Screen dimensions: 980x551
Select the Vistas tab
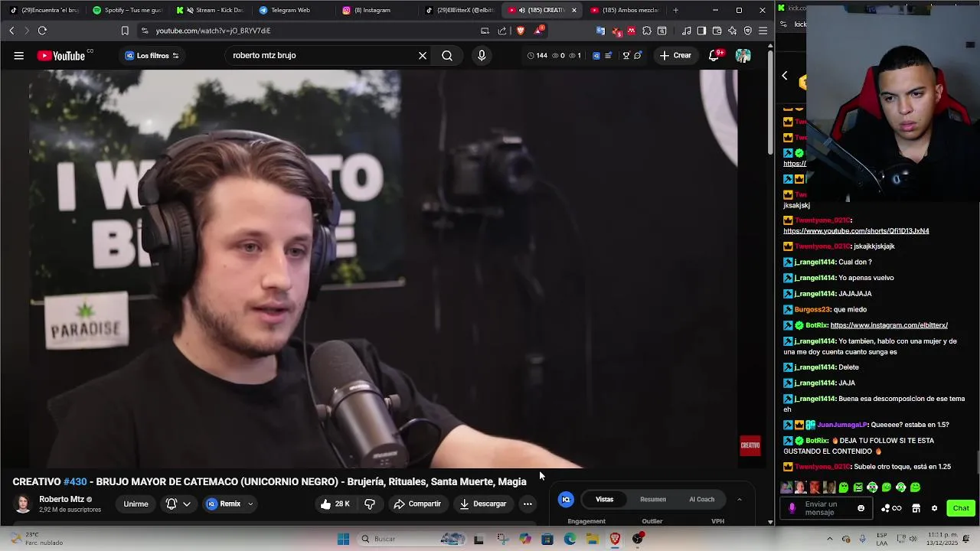pyautogui.click(x=605, y=499)
